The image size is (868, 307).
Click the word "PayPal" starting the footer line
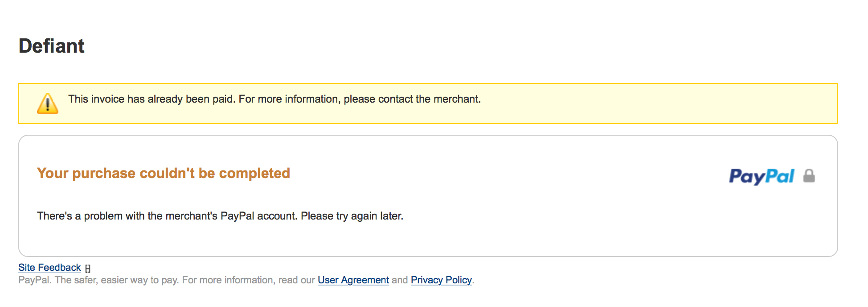click(34, 280)
